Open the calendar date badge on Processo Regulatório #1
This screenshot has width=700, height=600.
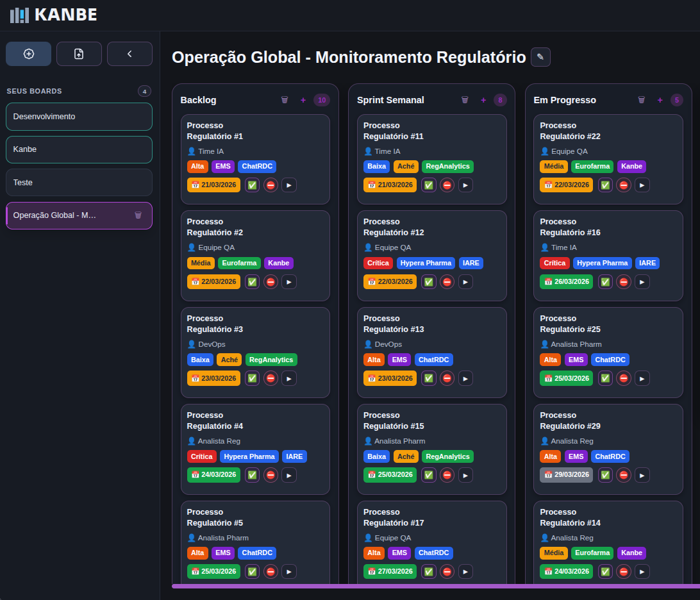click(213, 185)
